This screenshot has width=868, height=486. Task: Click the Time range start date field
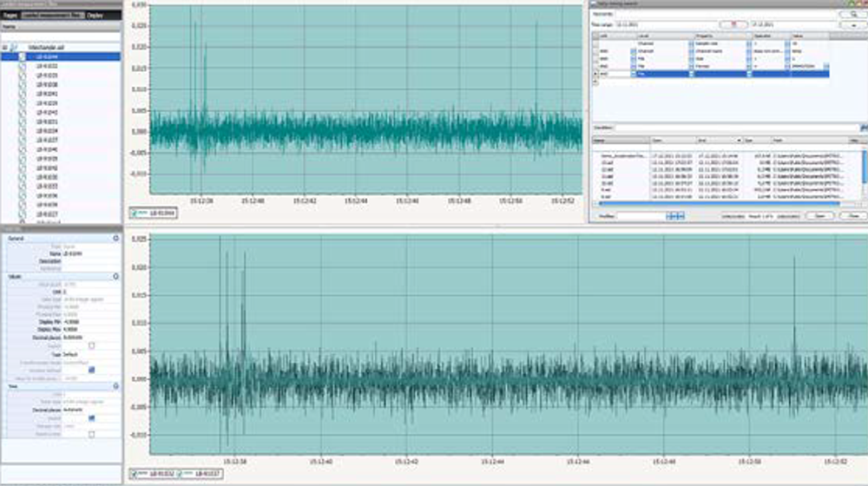667,25
